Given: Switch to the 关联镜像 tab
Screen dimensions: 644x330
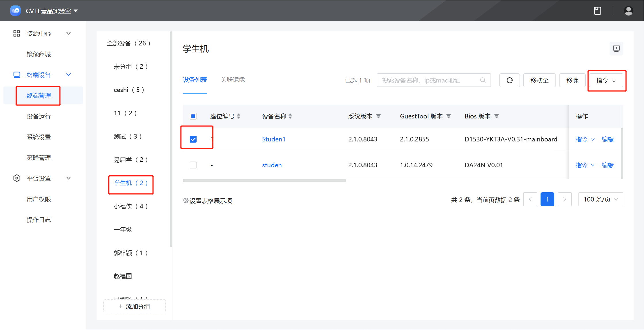Looking at the screenshot, I should (x=232, y=80).
